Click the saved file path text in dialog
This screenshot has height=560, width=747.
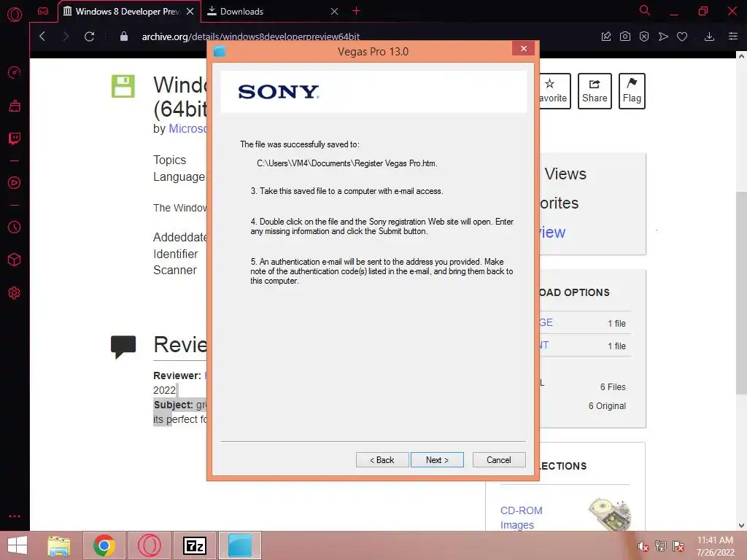tap(347, 163)
